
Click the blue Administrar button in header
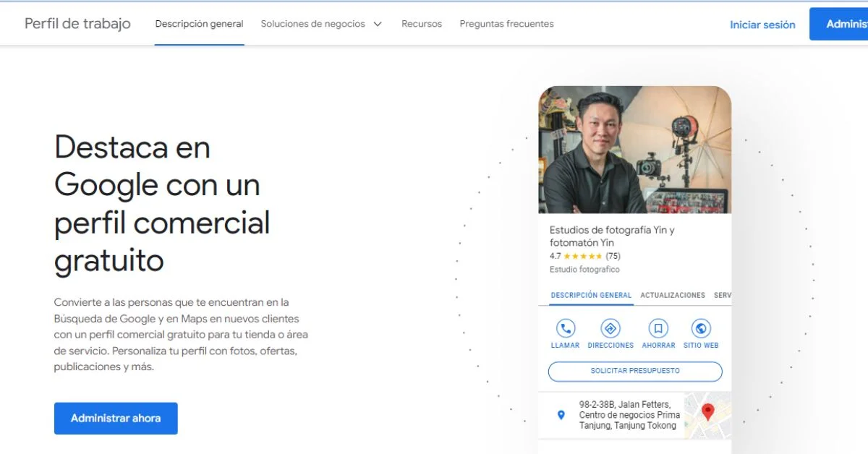[838, 24]
